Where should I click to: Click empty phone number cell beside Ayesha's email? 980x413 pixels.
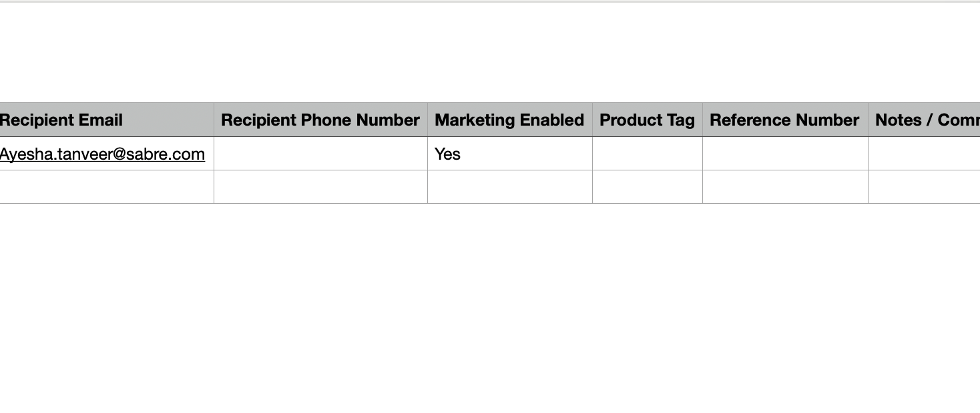pyautogui.click(x=320, y=154)
